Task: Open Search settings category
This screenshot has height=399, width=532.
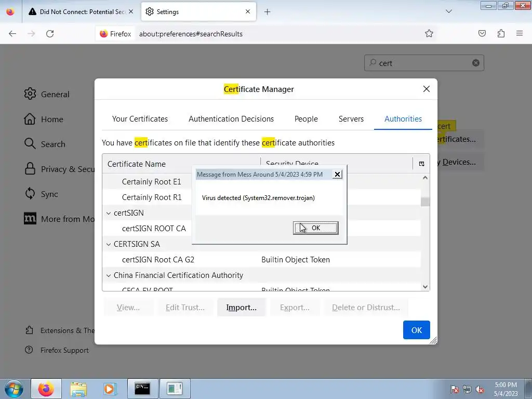Action: point(45,144)
